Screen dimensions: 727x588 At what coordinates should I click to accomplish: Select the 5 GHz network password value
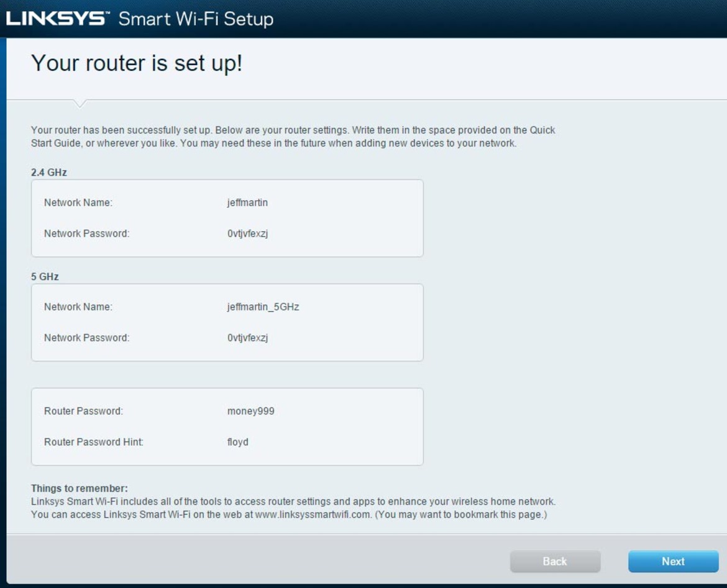tap(247, 338)
